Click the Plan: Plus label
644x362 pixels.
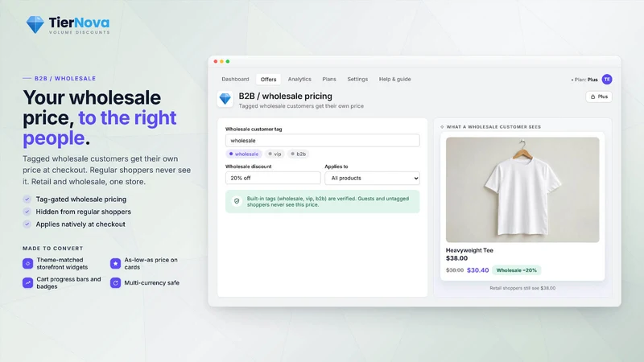[584, 80]
